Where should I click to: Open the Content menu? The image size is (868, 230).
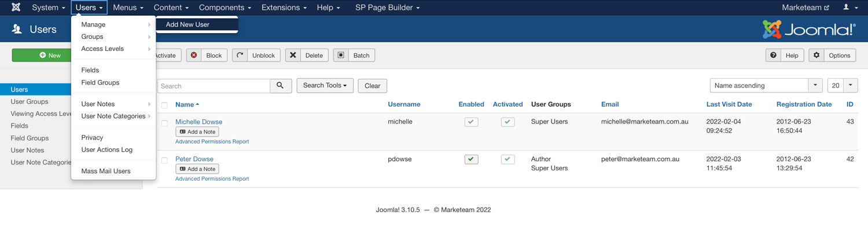click(171, 8)
